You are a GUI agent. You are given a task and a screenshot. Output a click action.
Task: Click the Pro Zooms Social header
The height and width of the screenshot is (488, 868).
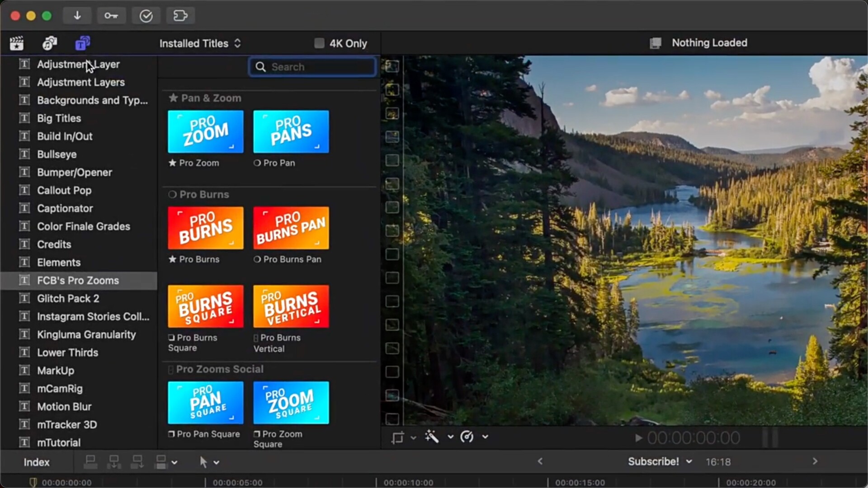pyautogui.click(x=216, y=369)
